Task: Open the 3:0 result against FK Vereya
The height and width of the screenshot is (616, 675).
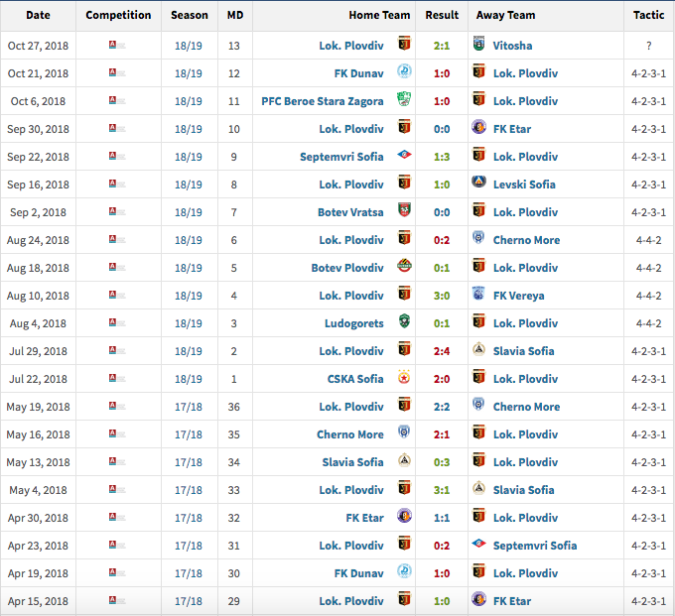Action: (x=442, y=296)
